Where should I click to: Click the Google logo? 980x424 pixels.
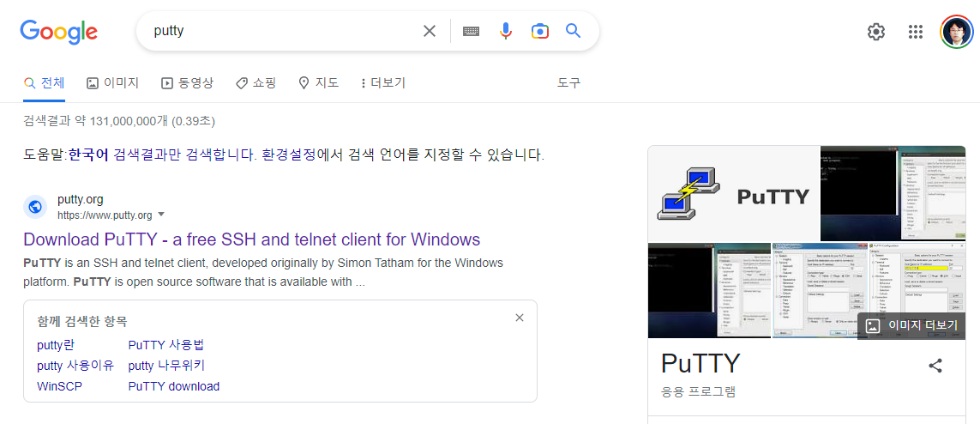pyautogui.click(x=59, y=32)
